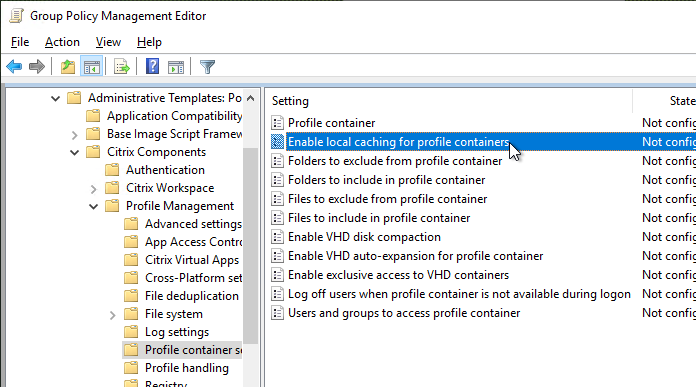Screen dimensions: 696x387
Task: Collapse the Citrix Components tree node
Action: click(75, 152)
